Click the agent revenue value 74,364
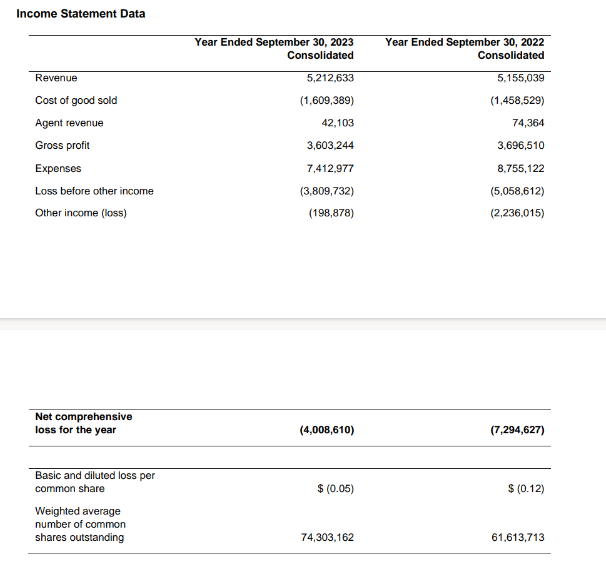606x572 pixels. tap(527, 123)
